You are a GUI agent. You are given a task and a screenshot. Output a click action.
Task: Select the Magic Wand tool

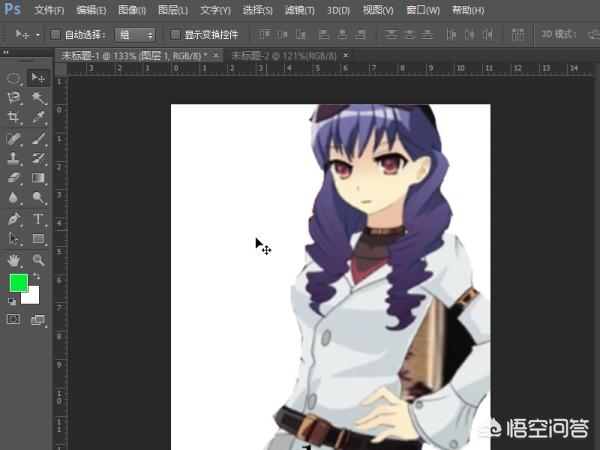[38, 98]
